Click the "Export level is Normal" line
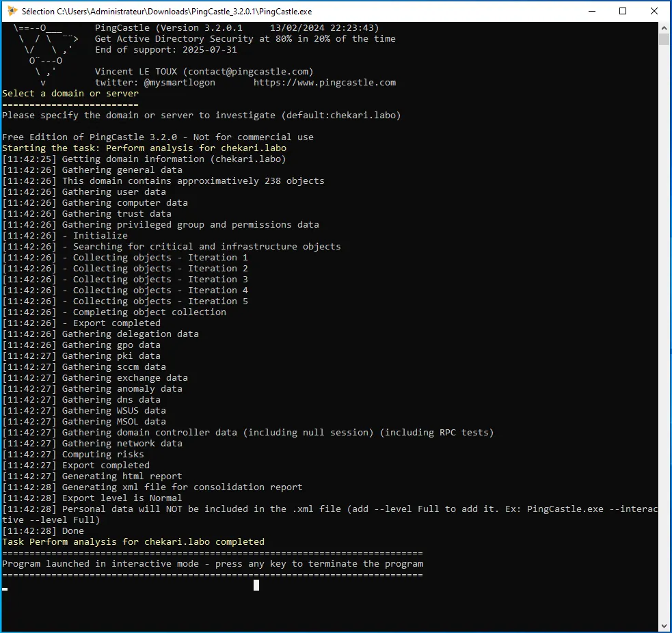This screenshot has width=672, height=633. click(122, 498)
